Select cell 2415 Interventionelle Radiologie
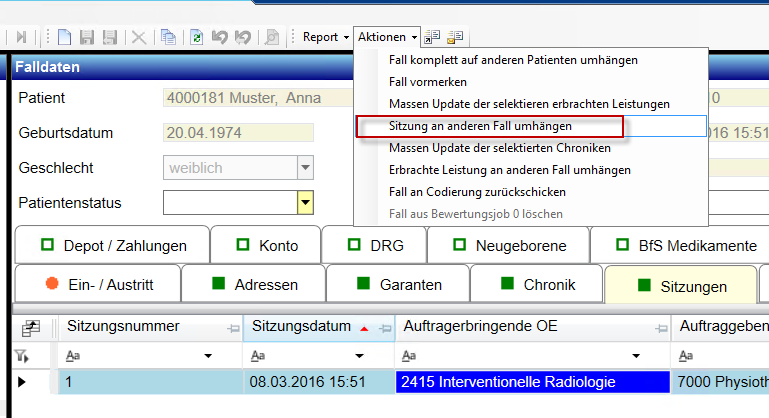The width and height of the screenshot is (769, 418). 533,382
